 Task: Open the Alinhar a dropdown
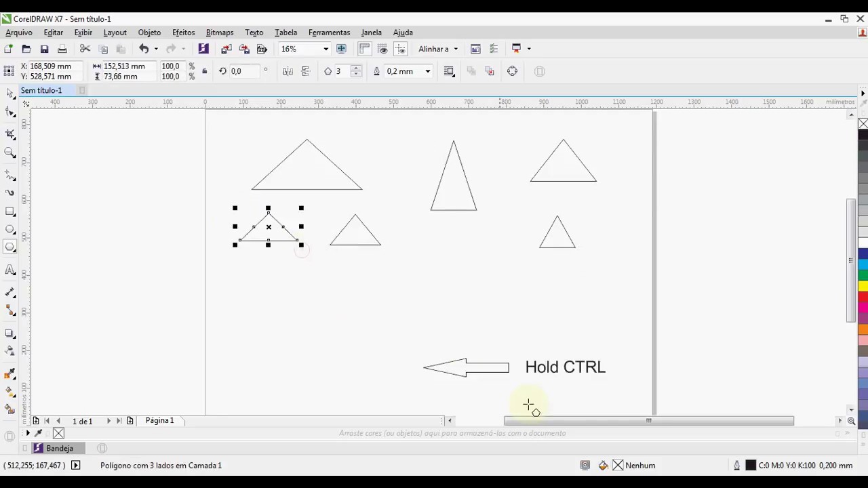438,49
